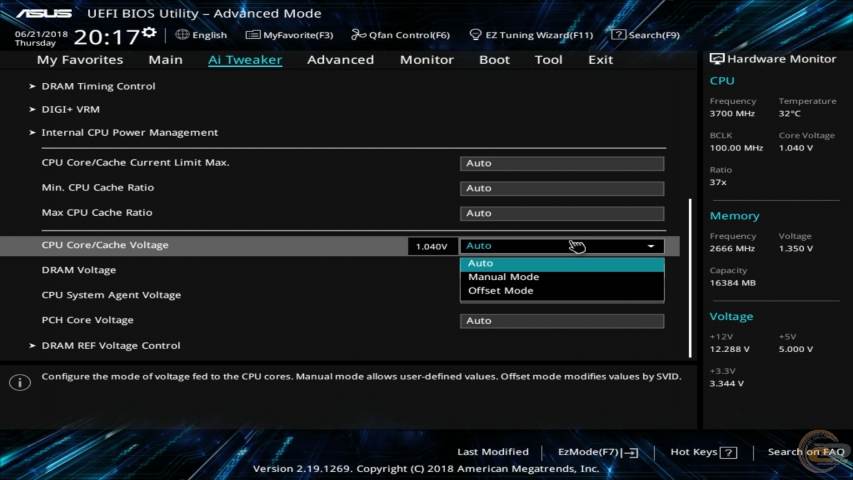Open My Favorites tab

click(x=80, y=59)
